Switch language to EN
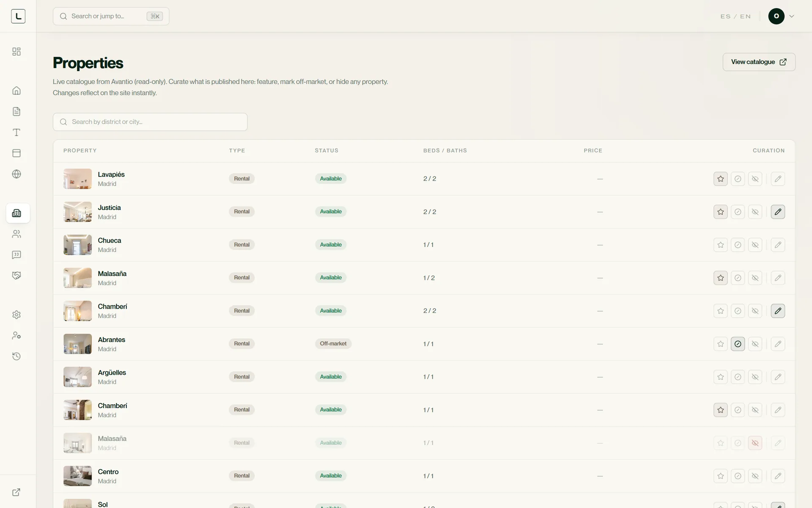The width and height of the screenshot is (812, 508). pyautogui.click(x=746, y=17)
